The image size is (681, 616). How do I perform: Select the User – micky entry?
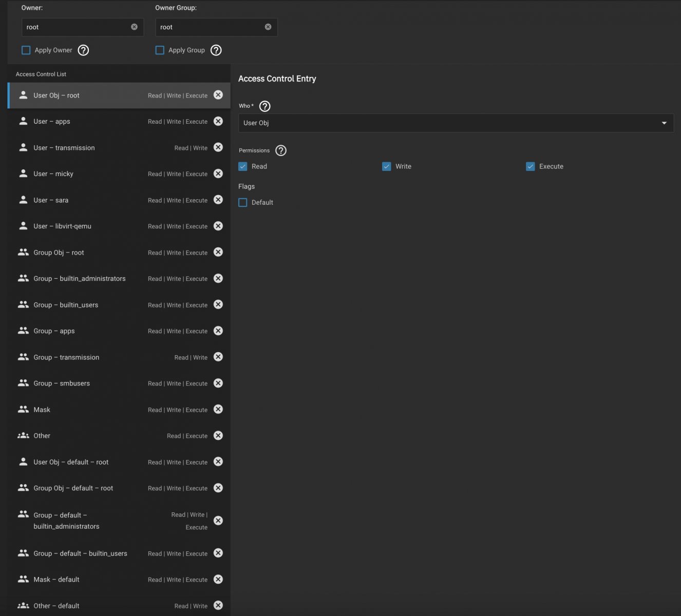tap(77, 174)
